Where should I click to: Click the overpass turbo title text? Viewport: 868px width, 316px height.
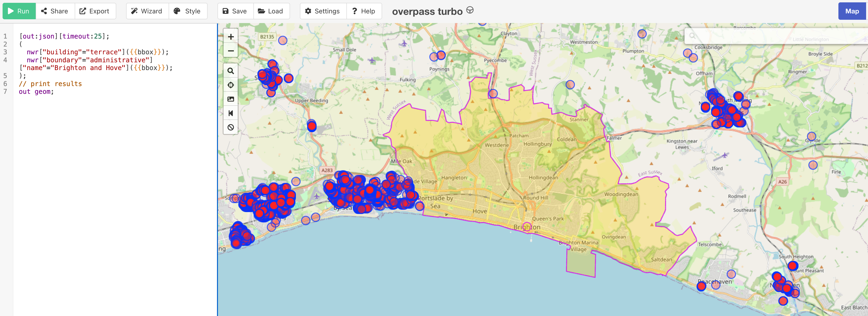pyautogui.click(x=427, y=12)
